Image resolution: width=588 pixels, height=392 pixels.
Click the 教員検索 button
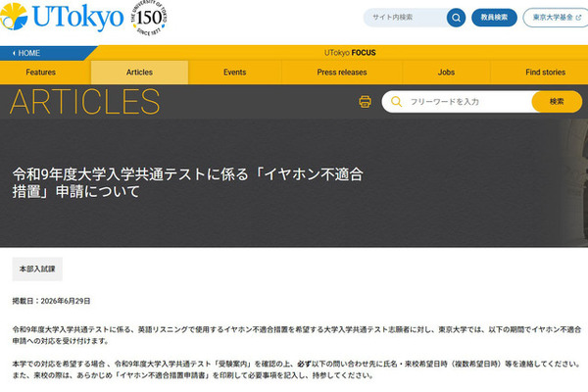click(494, 18)
